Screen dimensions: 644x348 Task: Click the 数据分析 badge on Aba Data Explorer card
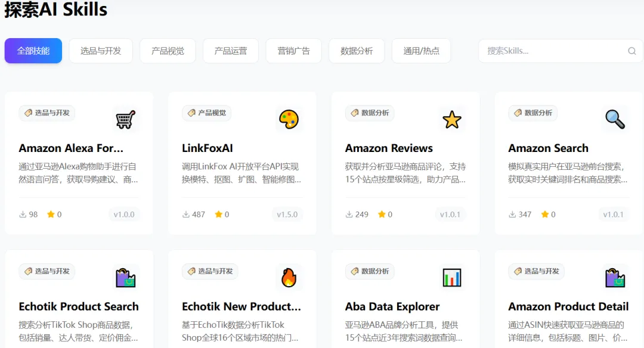pos(370,271)
